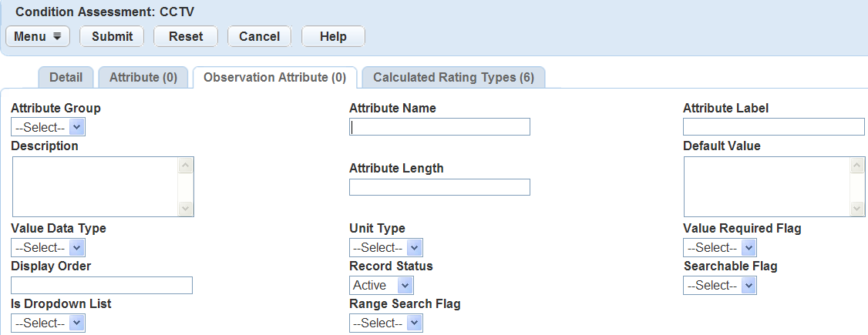868x335 pixels.
Task: Expand the Searchable Flag dropdown
Action: [x=719, y=286]
